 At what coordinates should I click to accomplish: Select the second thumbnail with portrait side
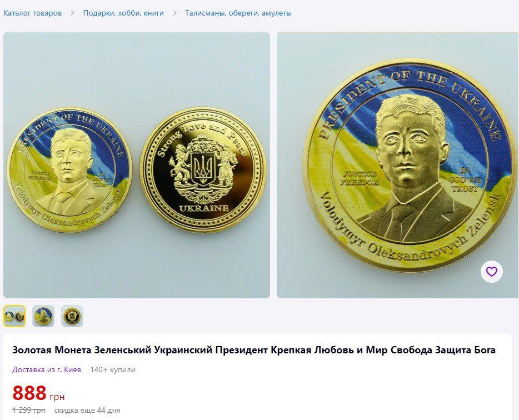click(43, 316)
